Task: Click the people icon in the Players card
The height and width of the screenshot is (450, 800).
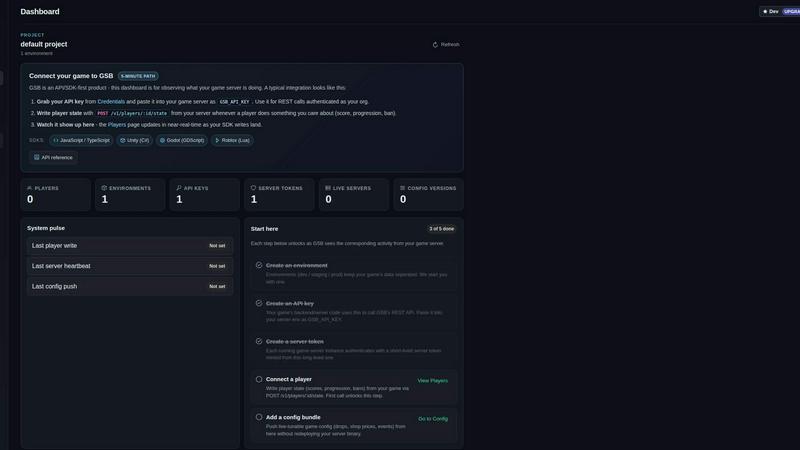Action: 30,188
